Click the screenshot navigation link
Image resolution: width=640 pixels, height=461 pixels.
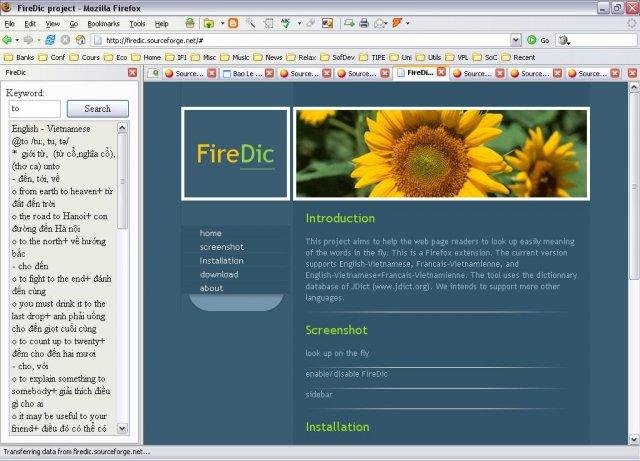(222, 246)
